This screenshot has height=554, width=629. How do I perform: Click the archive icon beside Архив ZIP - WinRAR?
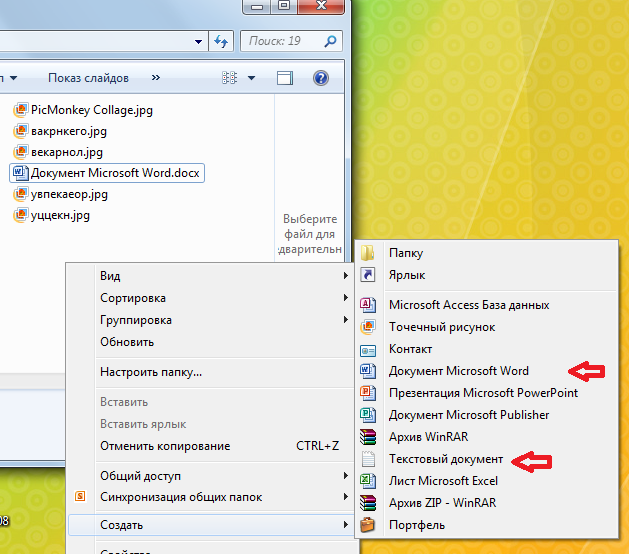click(x=368, y=503)
